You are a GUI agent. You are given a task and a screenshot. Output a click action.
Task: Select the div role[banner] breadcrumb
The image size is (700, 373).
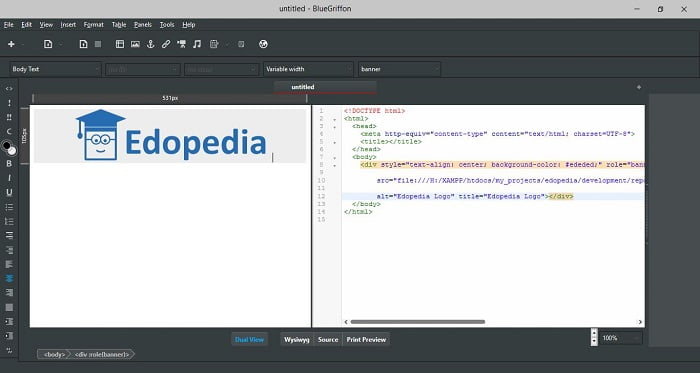(103, 354)
